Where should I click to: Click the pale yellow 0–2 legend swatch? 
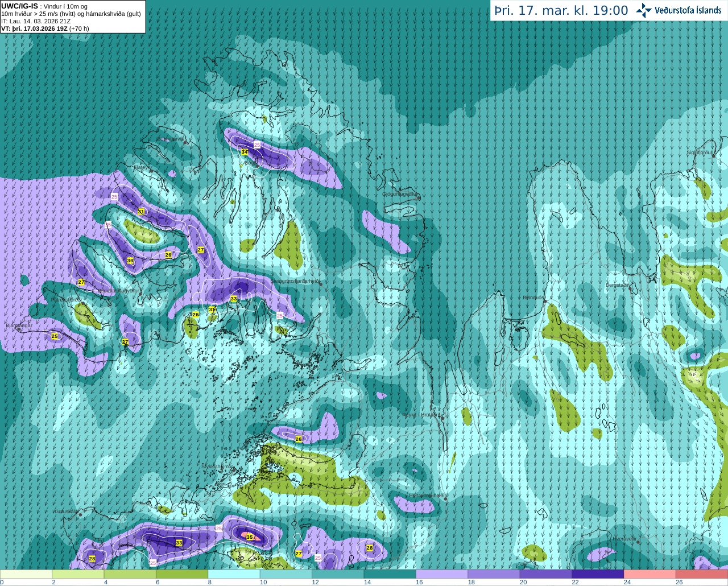click(x=26, y=574)
